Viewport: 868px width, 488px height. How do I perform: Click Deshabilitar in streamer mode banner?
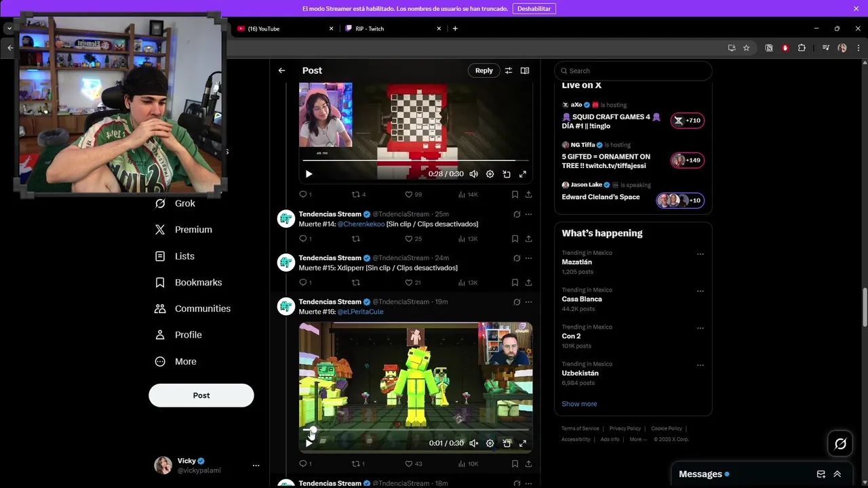534,9
